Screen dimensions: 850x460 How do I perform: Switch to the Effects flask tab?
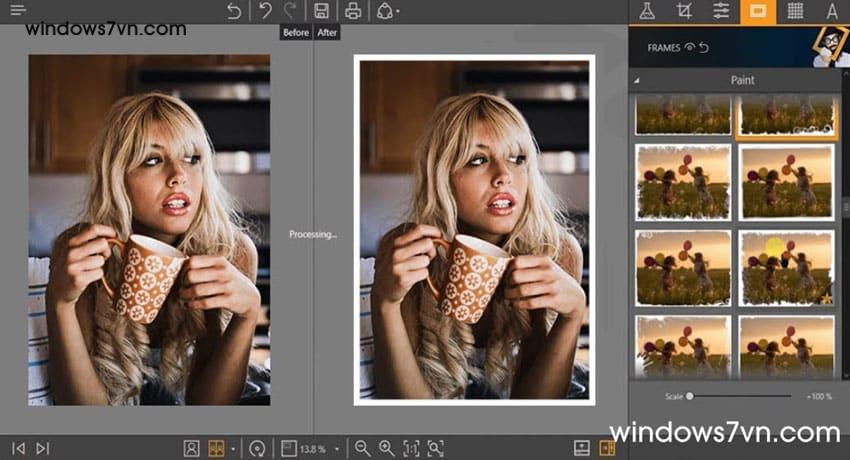click(x=647, y=11)
